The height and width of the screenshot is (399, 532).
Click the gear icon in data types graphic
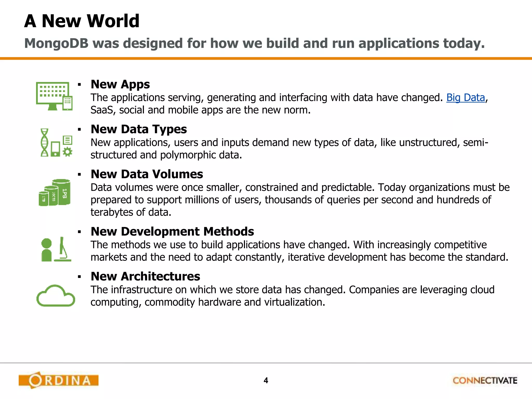tap(68, 152)
